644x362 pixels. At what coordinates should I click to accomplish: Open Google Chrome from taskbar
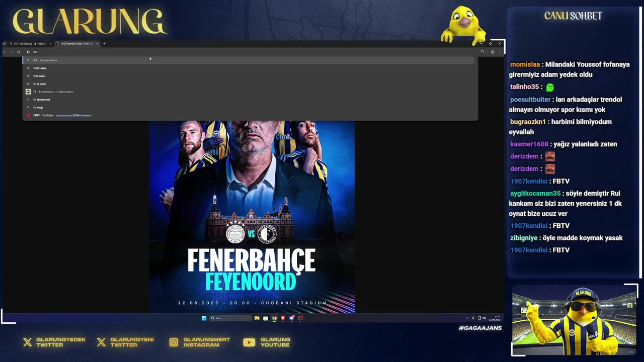click(274, 318)
